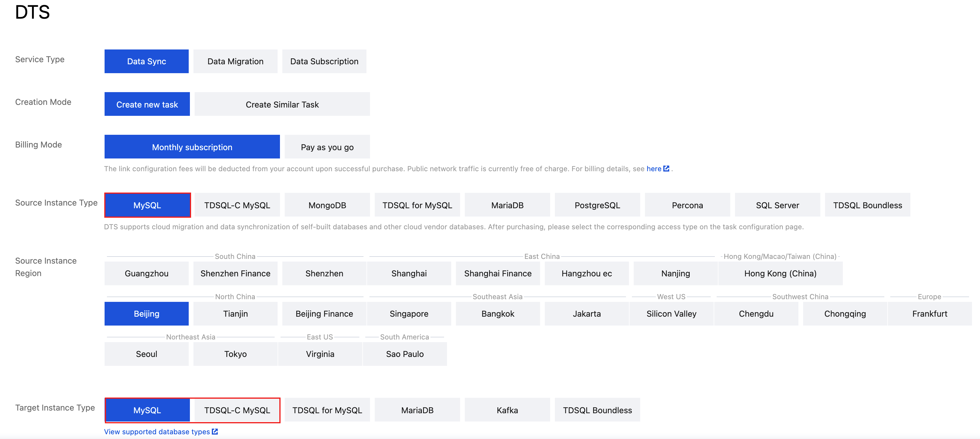
Task: Pick MongoDB as source instance type
Action: [x=327, y=205]
